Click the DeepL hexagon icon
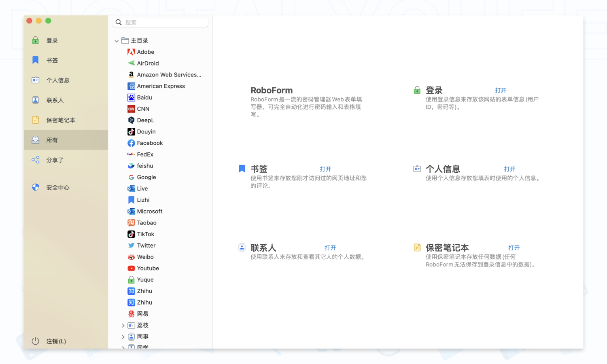The width and height of the screenshot is (607, 364). [131, 120]
